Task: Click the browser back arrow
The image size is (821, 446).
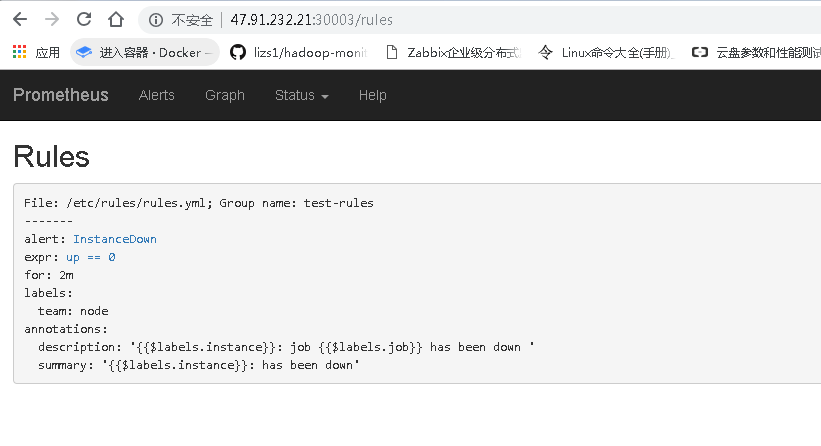Action: click(20, 19)
